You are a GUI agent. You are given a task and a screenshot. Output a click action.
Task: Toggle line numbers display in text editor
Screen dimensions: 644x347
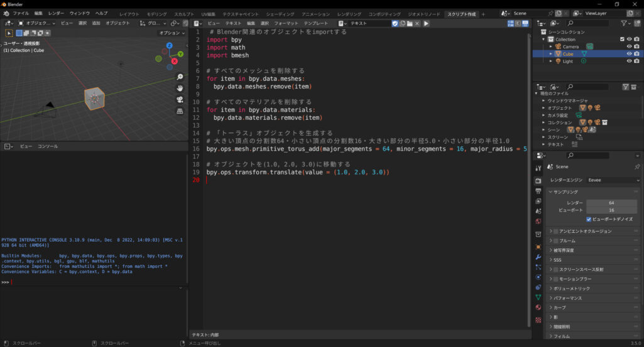coord(511,23)
